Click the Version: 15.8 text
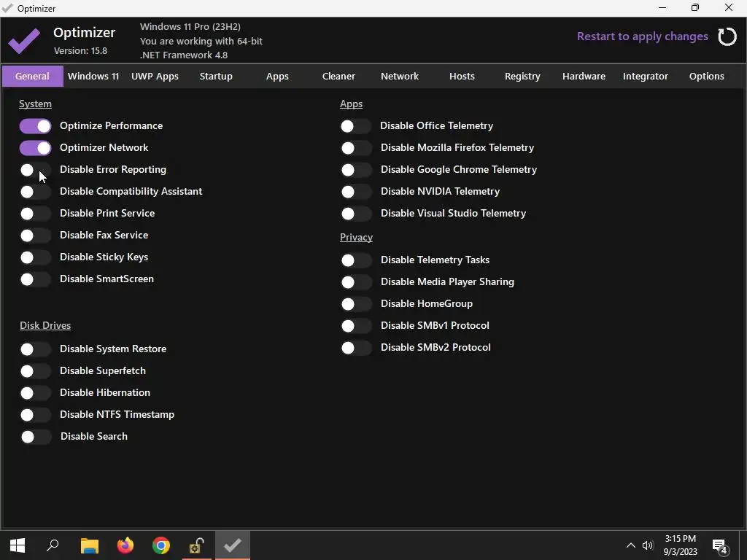This screenshot has width=747, height=560. click(x=80, y=50)
